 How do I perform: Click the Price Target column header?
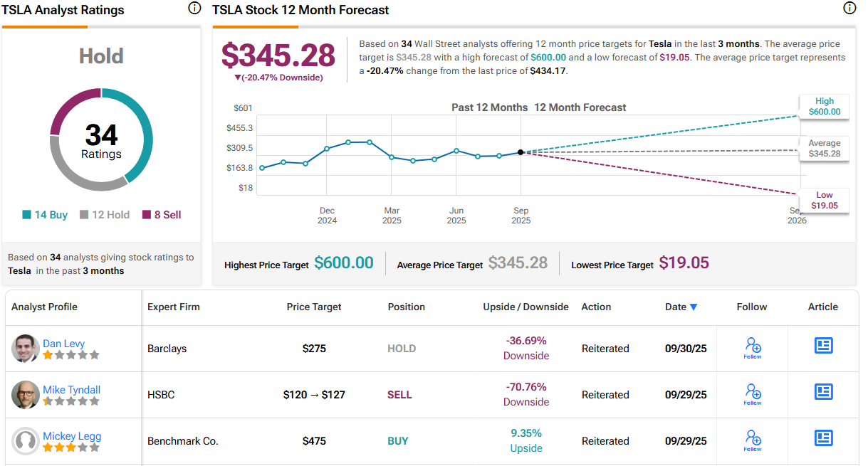pos(314,307)
